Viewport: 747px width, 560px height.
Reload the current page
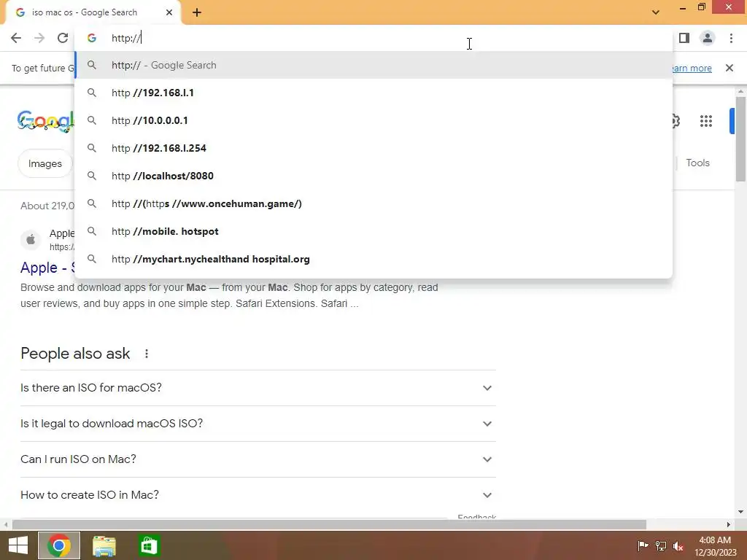click(x=63, y=38)
